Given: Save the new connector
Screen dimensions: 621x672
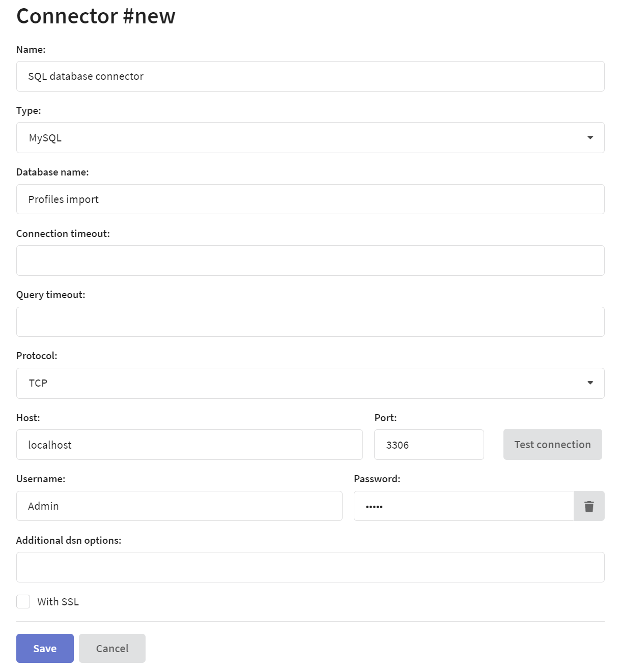Looking at the screenshot, I should 45,648.
